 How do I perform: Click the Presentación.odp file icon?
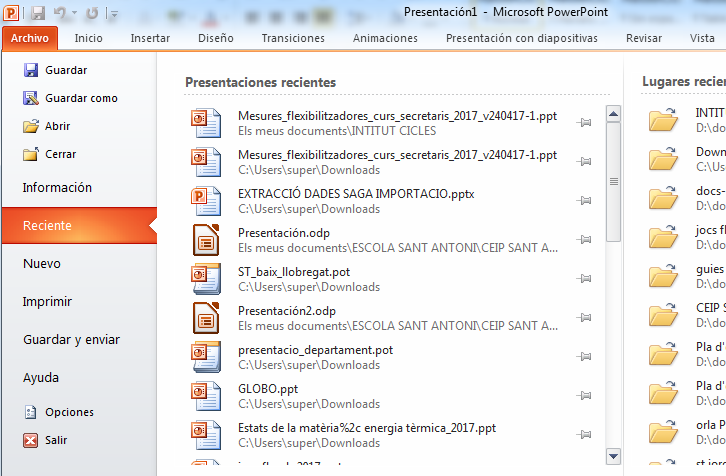pyautogui.click(x=206, y=240)
